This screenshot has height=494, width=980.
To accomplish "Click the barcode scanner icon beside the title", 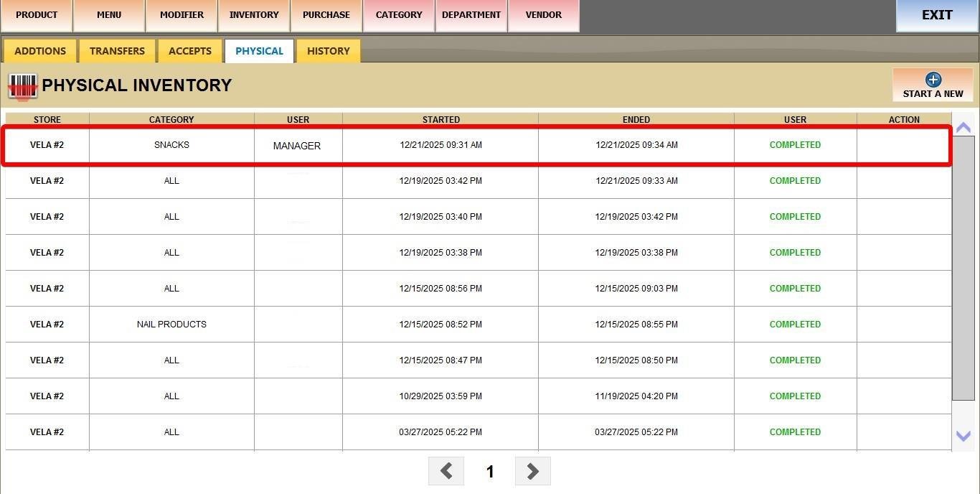I will [23, 86].
